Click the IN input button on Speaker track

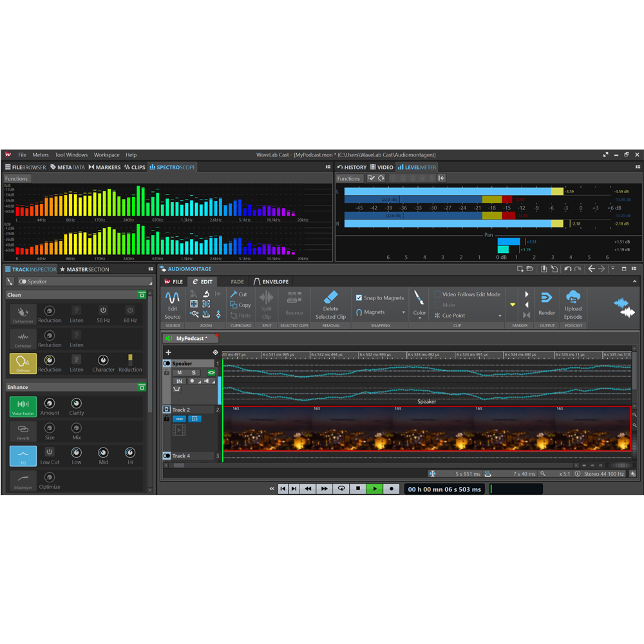coord(180,381)
